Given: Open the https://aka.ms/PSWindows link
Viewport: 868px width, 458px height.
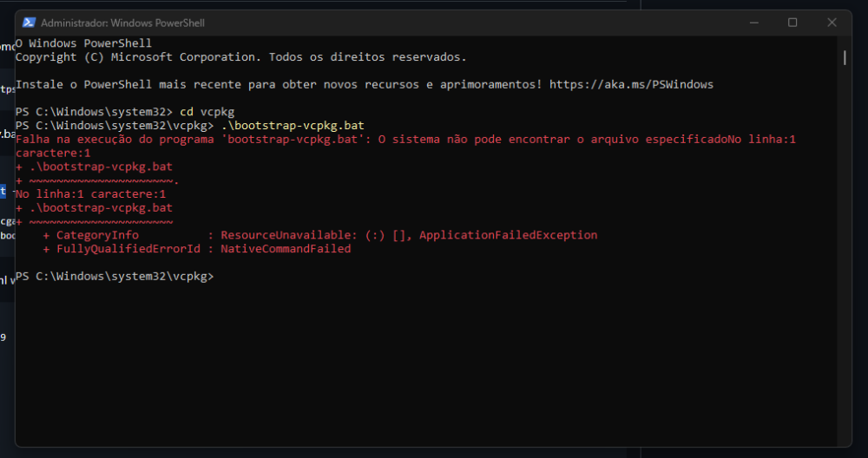Looking at the screenshot, I should pos(631,85).
